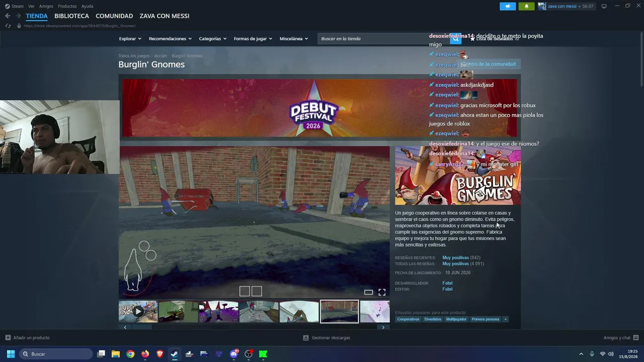Click the Debut Festival 2026 banner
This screenshot has height=362, width=644.
coord(319,108)
